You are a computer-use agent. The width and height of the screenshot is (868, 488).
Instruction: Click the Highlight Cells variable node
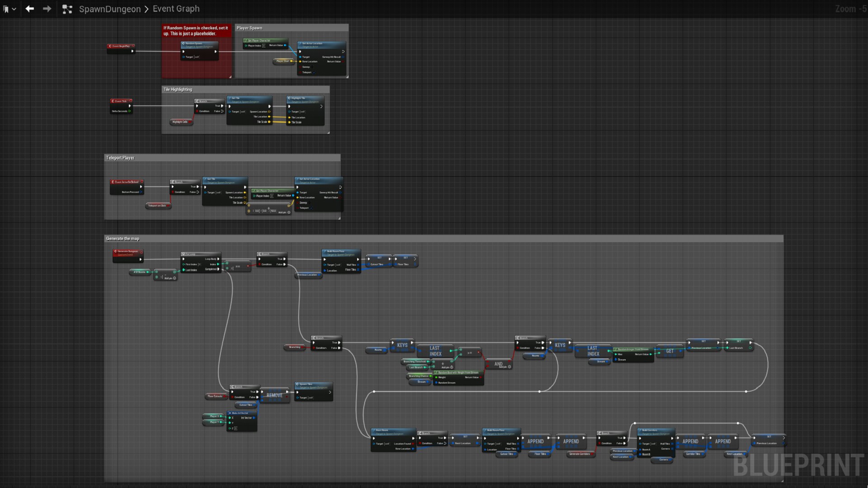click(x=180, y=122)
